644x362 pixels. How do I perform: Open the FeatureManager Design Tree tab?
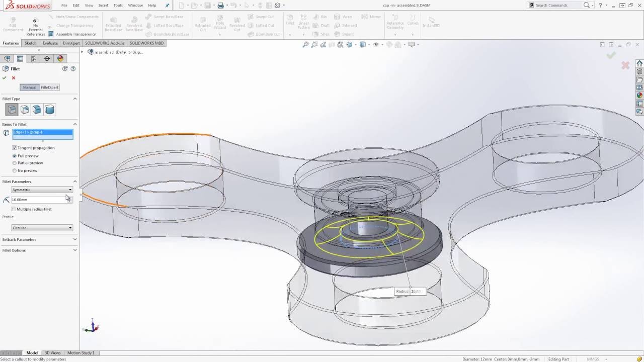click(7, 59)
